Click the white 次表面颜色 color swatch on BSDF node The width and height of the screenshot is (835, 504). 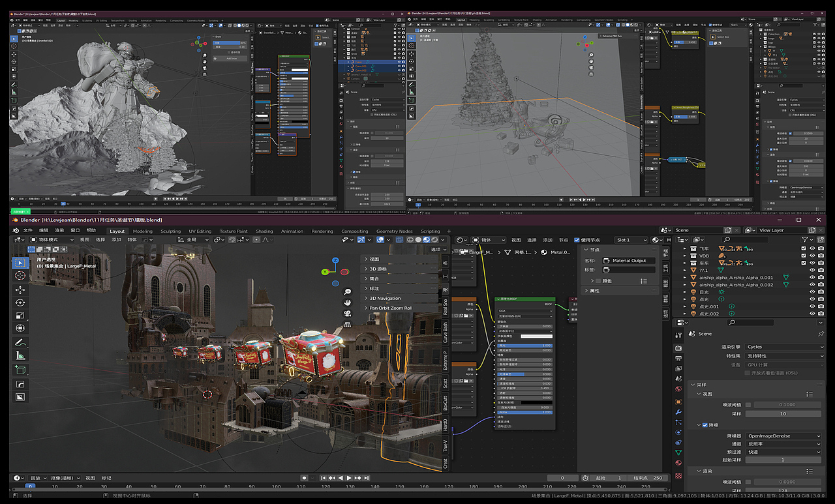click(536, 336)
